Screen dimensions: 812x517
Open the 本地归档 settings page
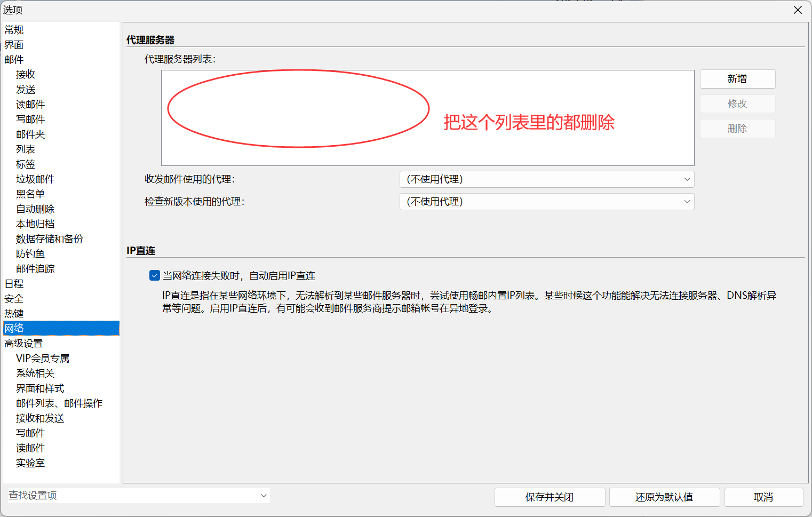(x=35, y=224)
